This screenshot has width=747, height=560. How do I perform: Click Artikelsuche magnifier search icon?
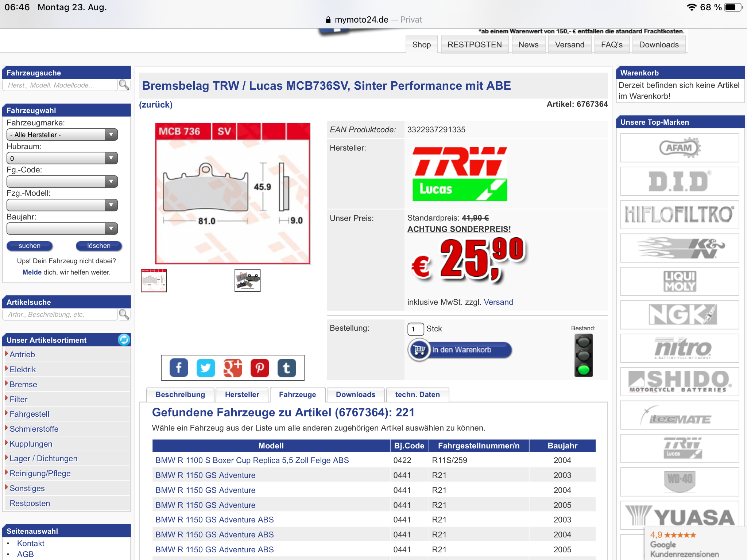pyautogui.click(x=124, y=314)
